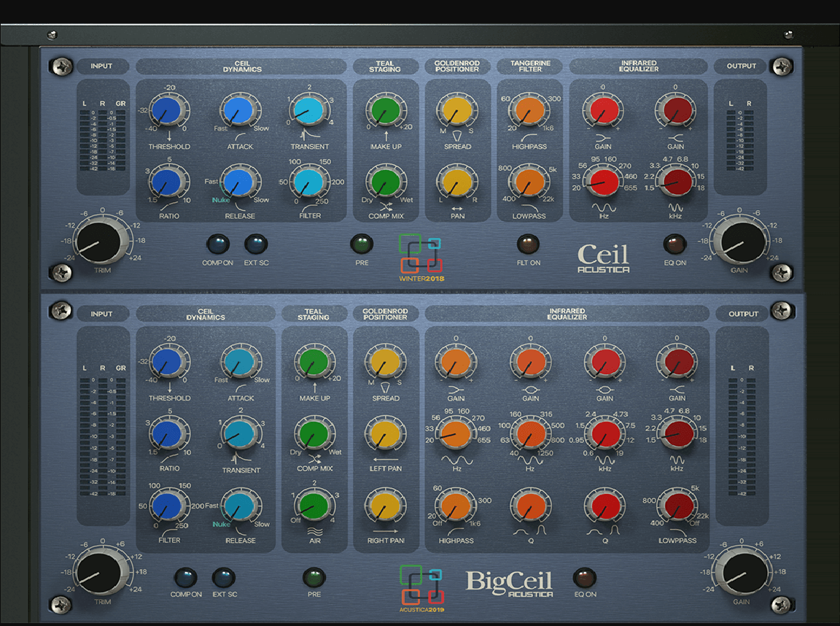
Task: Click the BigCeil THRESHOLD knob
Action: tap(168, 363)
